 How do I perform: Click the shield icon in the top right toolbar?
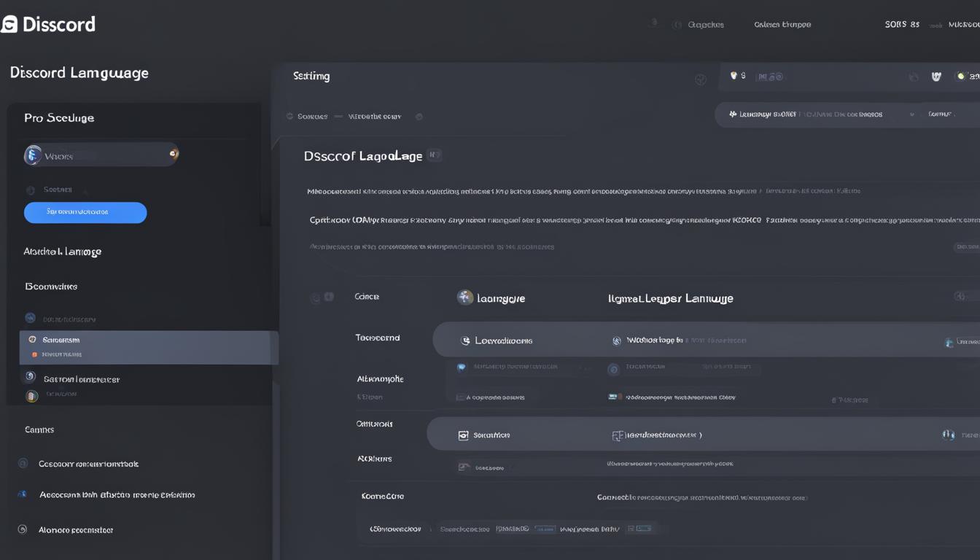click(x=936, y=76)
